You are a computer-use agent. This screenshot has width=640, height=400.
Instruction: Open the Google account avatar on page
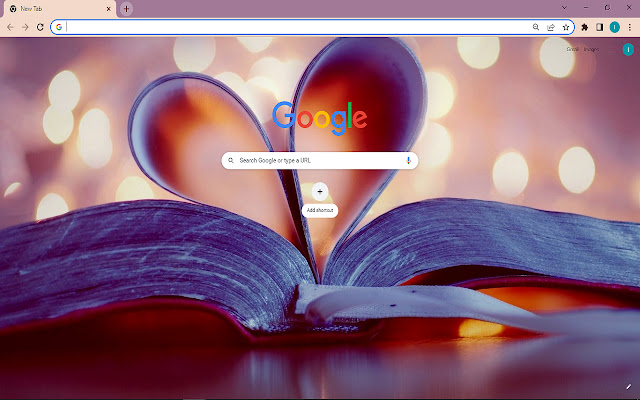[x=628, y=49]
